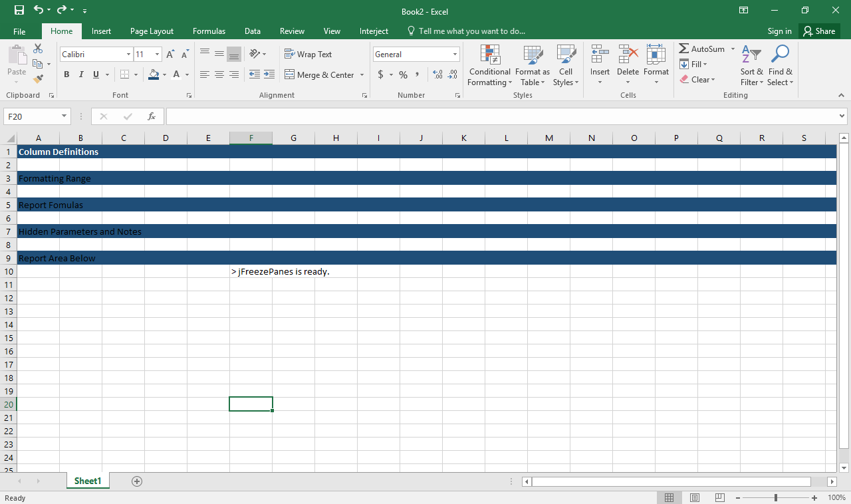Apply Comma Style

pyautogui.click(x=418, y=74)
